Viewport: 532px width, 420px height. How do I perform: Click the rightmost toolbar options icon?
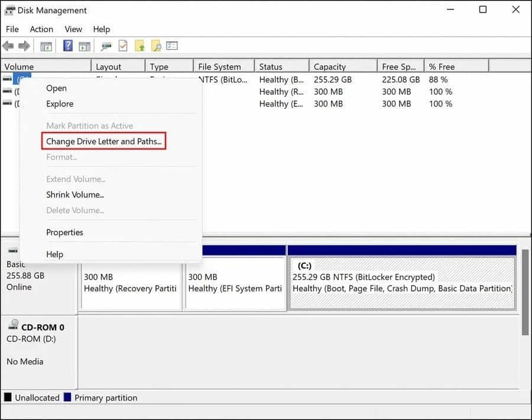tap(173, 46)
